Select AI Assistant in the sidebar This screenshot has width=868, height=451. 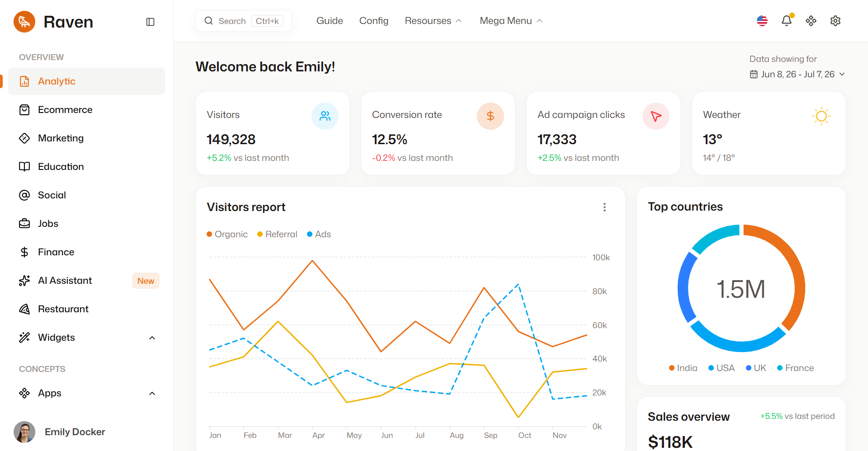(87, 281)
